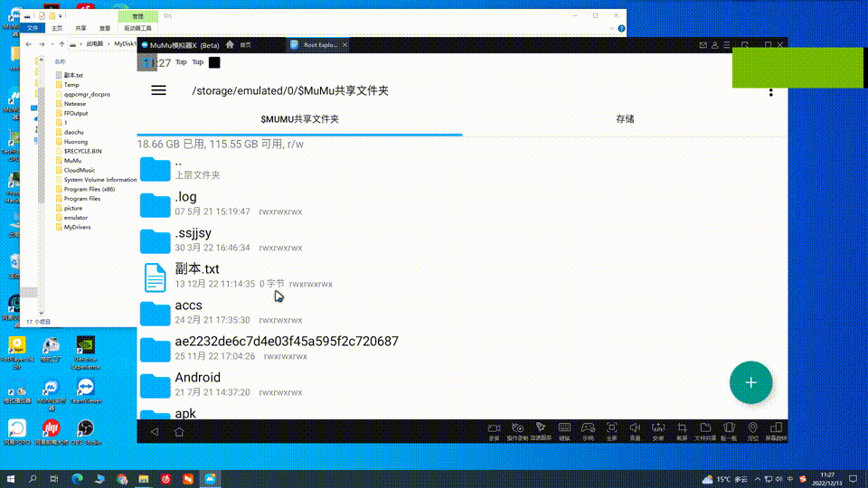Click the 摇一摇 shake icon
This screenshot has width=868, height=488.
point(729,431)
